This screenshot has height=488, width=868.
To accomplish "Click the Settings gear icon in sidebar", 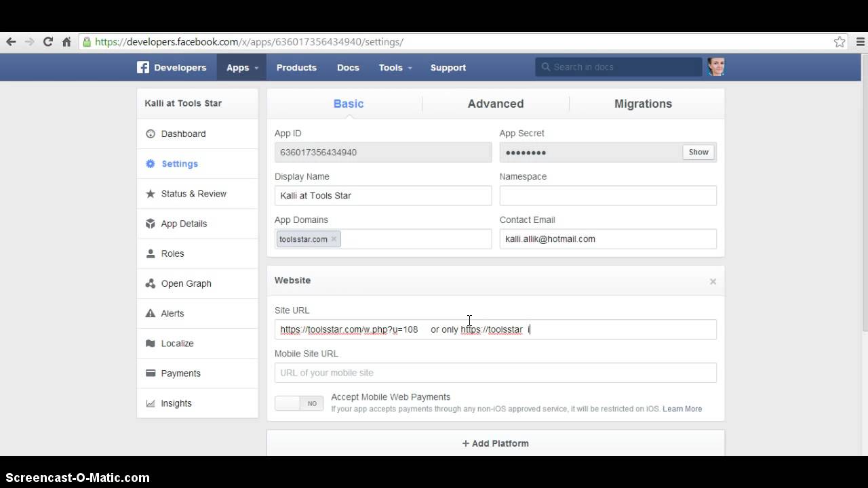I will 150,163.
